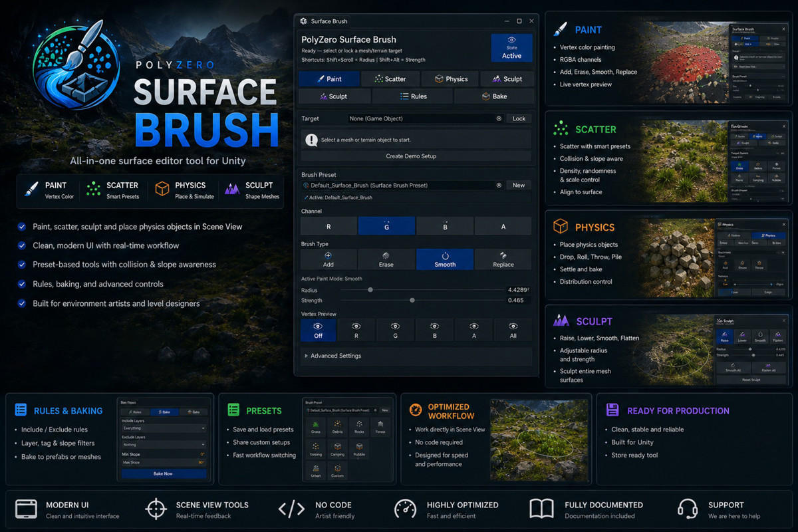The image size is (798, 532).
Task: Open the Exclude Layers Nothing dropdown
Action: coord(164,445)
